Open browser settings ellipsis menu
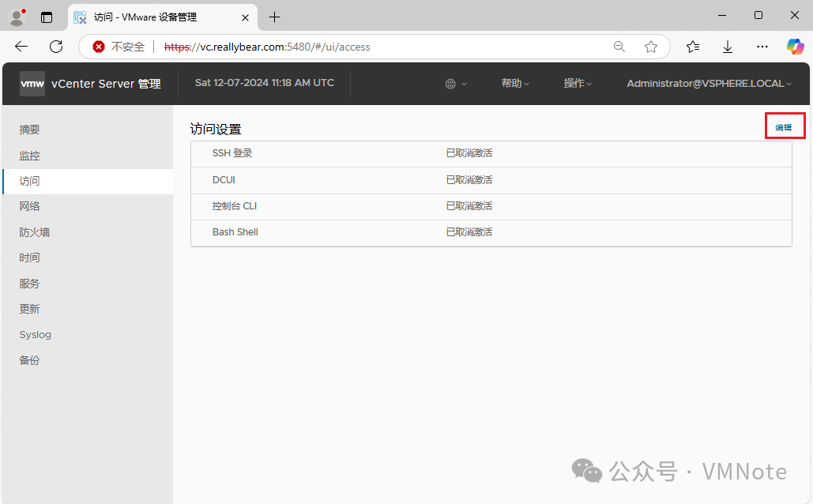813x504 pixels. [x=762, y=47]
